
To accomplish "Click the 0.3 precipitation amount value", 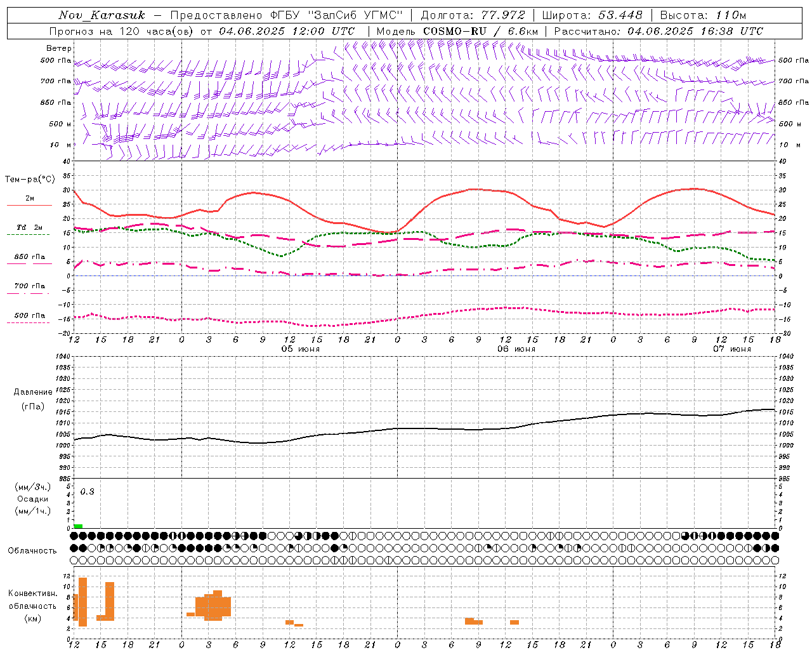I will click(88, 491).
